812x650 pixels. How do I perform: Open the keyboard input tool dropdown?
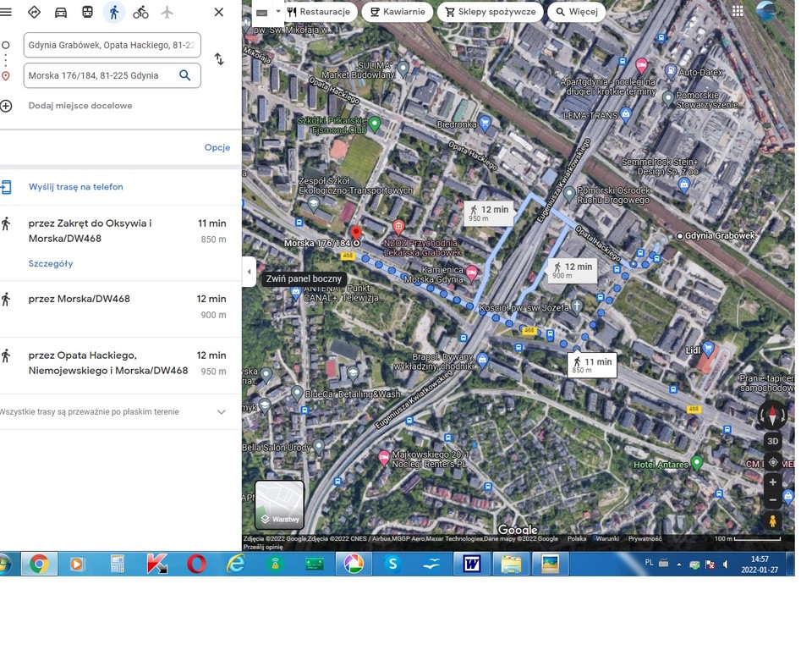(x=278, y=11)
